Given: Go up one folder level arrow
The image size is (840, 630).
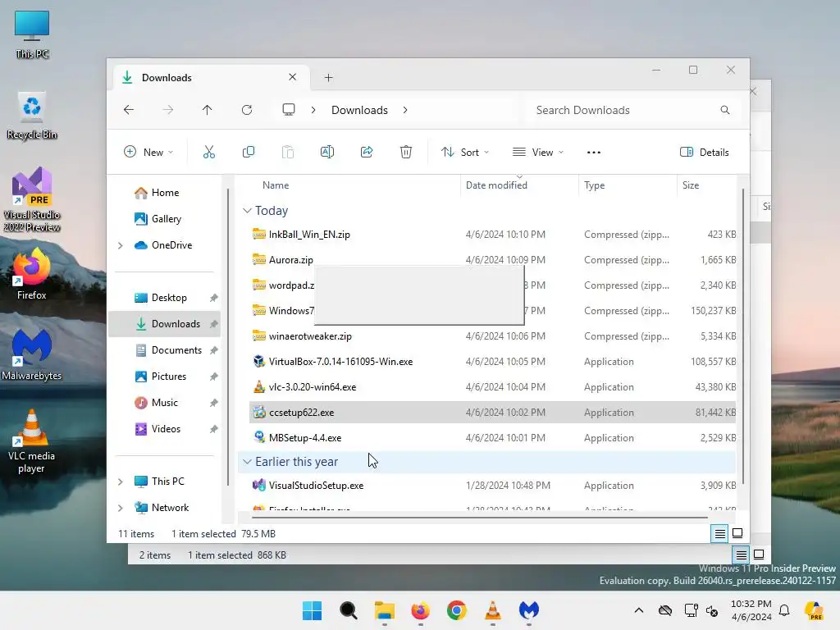Looking at the screenshot, I should click(x=208, y=110).
